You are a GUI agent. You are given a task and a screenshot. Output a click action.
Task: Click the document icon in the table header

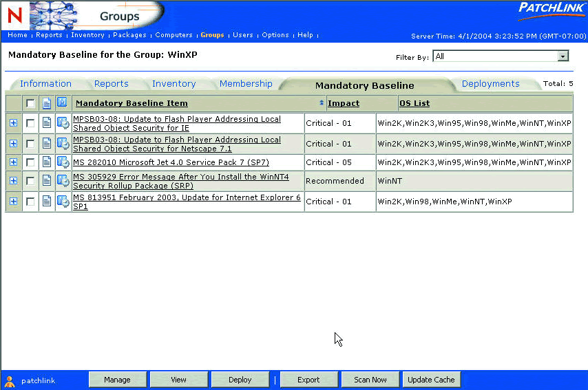(47, 103)
